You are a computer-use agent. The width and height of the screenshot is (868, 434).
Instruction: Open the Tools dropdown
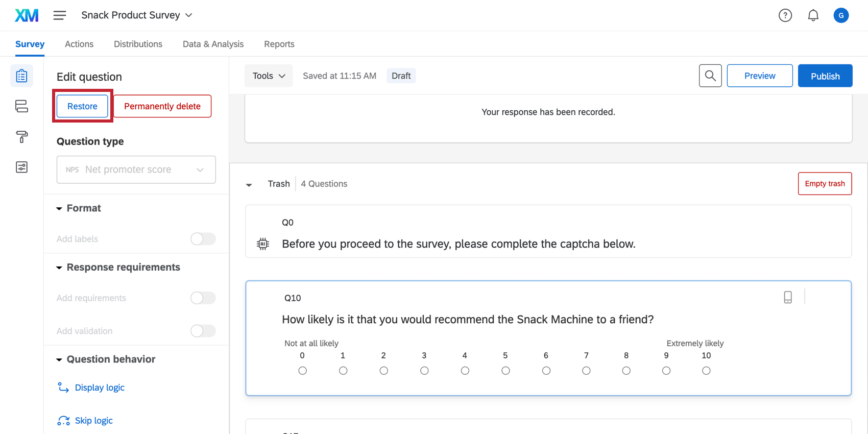click(269, 76)
